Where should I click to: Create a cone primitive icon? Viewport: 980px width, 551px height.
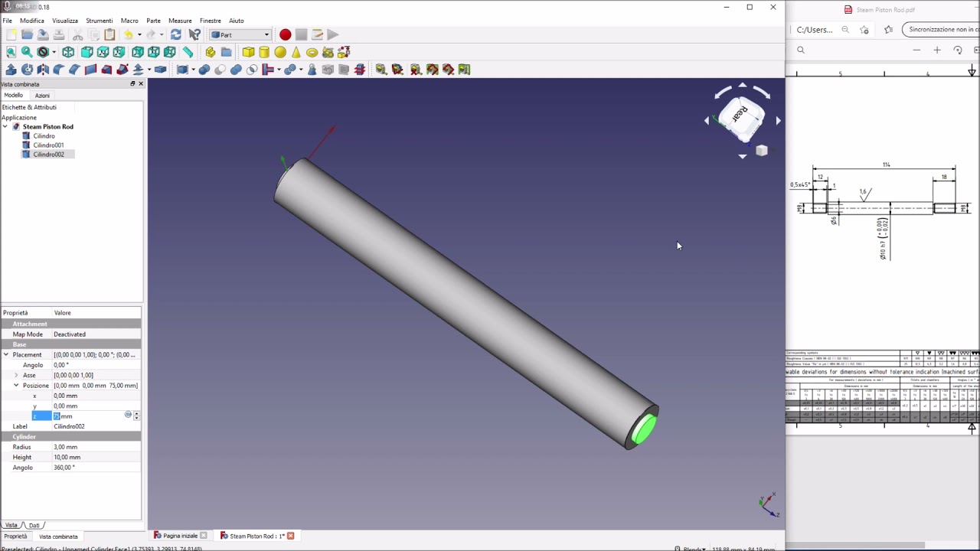coord(296,52)
